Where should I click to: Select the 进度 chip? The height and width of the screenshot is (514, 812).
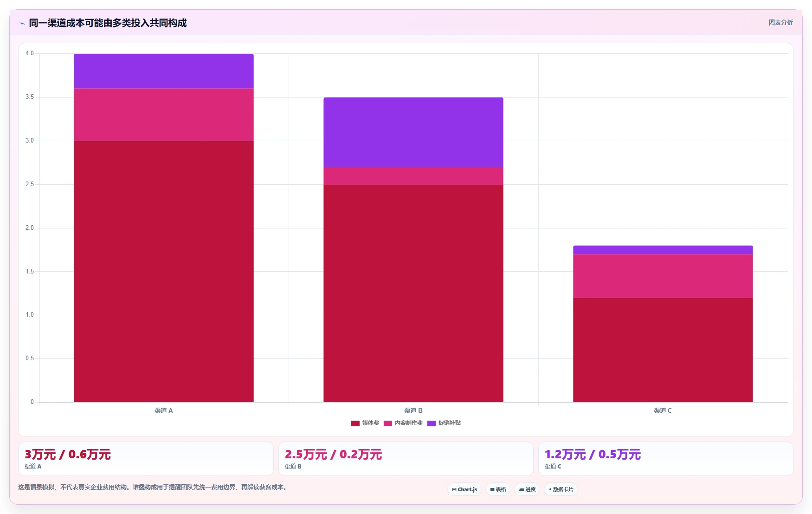pos(527,489)
